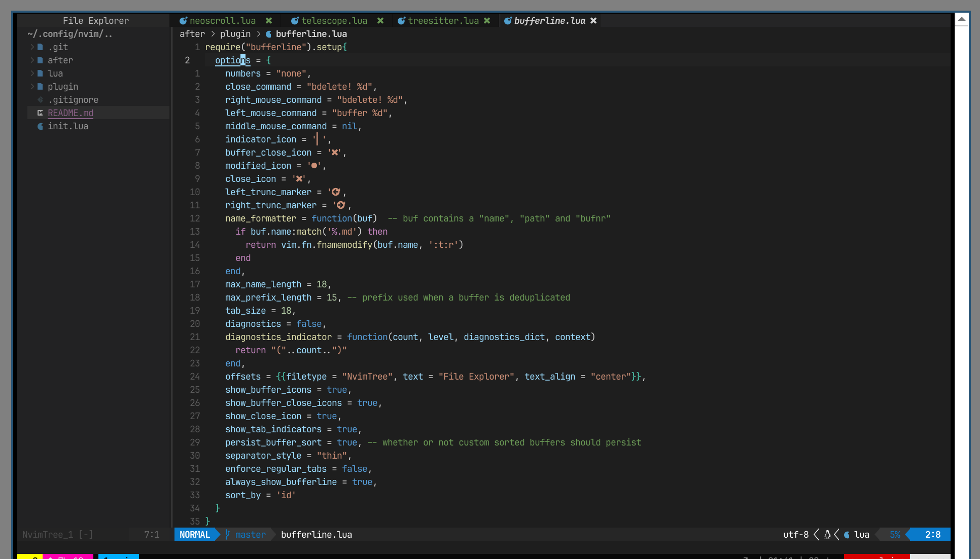
Task: Select README.md in the file tree
Action: pos(70,113)
